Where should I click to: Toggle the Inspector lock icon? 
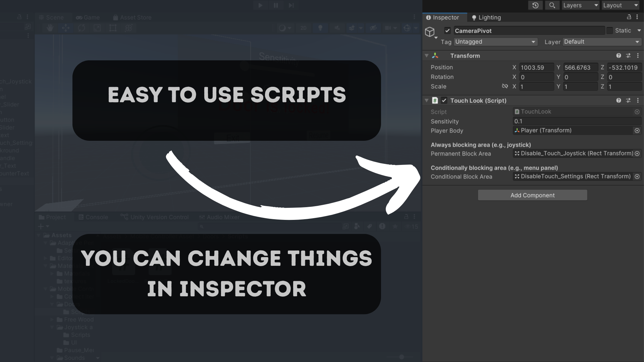coord(629,17)
